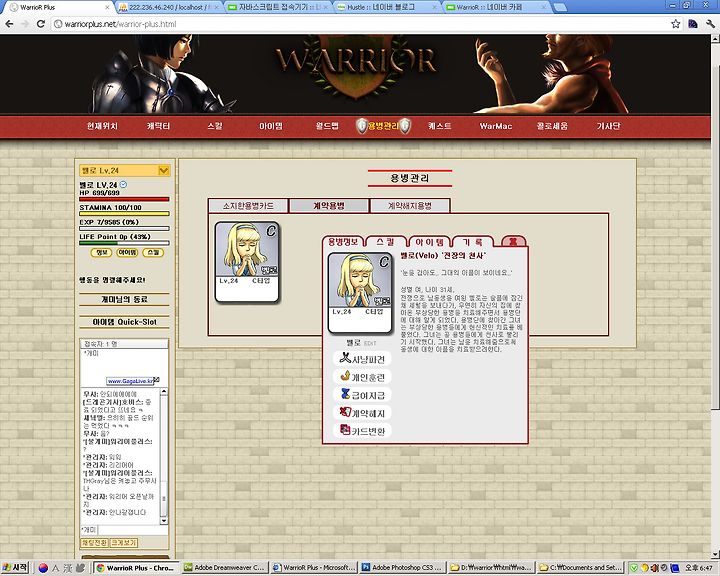The image size is (720, 576).
Task: Click the 채팅전환 button below chat
Action: (95, 543)
